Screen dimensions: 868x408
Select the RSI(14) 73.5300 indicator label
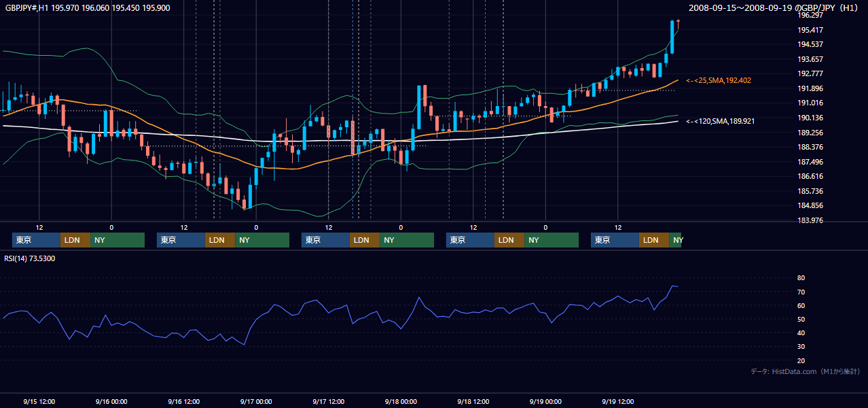tap(30, 258)
